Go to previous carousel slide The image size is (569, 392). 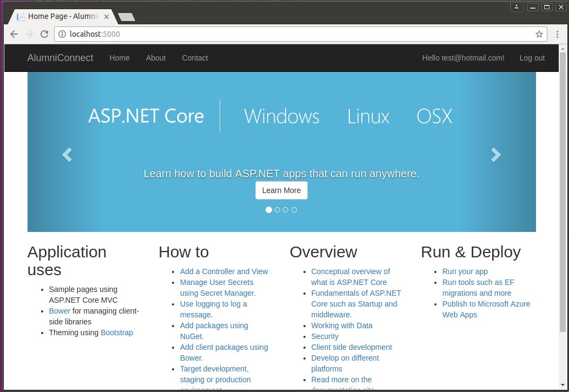click(67, 155)
